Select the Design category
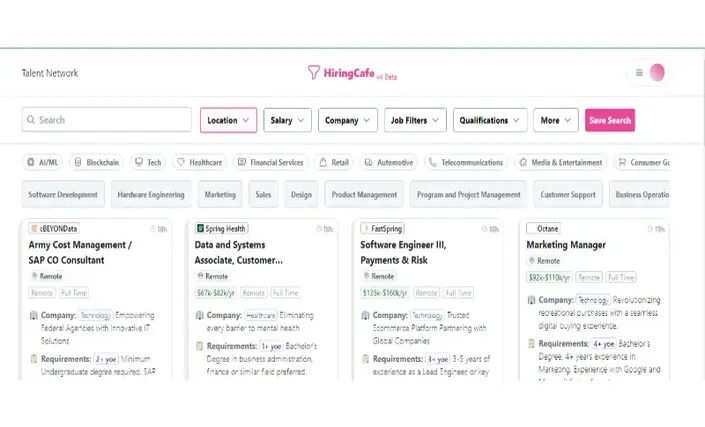 301,194
